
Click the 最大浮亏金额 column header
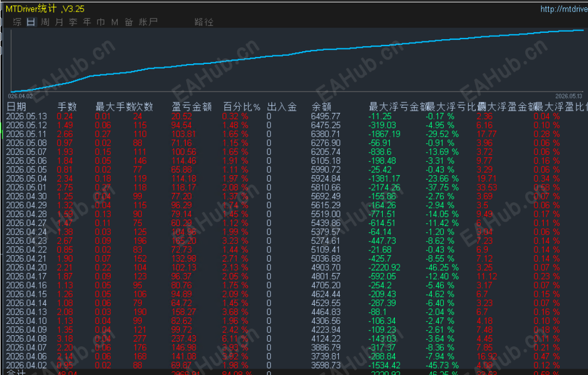click(x=399, y=107)
